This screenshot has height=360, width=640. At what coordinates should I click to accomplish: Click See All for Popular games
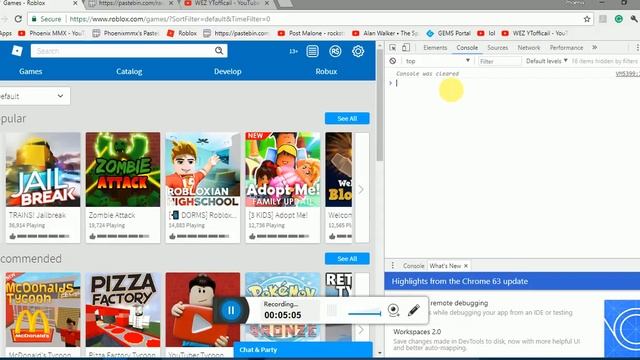tap(347, 118)
